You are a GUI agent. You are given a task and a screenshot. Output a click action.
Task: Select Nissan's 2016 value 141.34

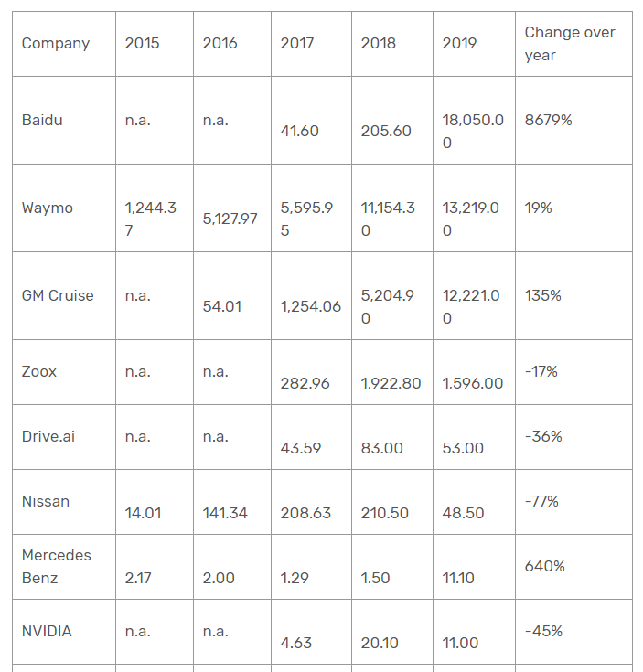(225, 513)
